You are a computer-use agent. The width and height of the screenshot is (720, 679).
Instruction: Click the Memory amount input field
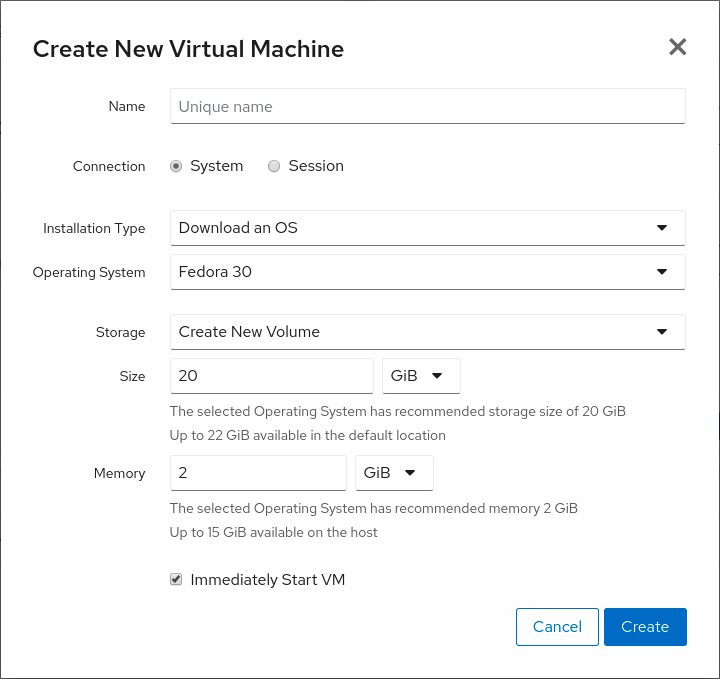tap(258, 473)
